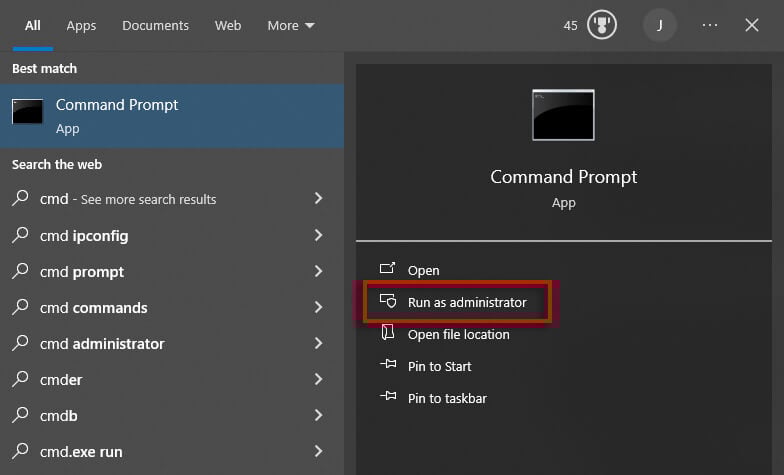Screen dimensions: 784x475
Task: Click the large Command Prompt preview thumbnail
Action: coord(564,115)
